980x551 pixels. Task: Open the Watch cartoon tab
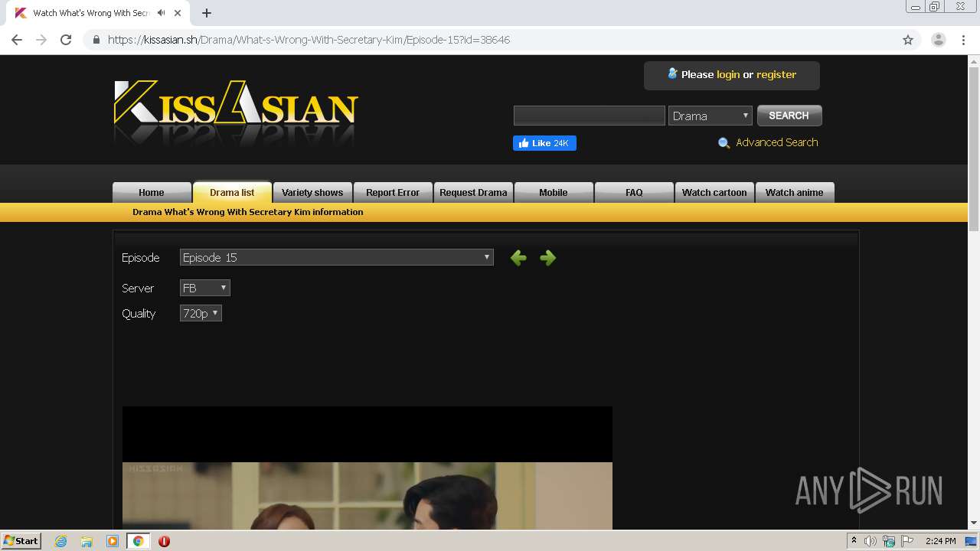pos(714,192)
